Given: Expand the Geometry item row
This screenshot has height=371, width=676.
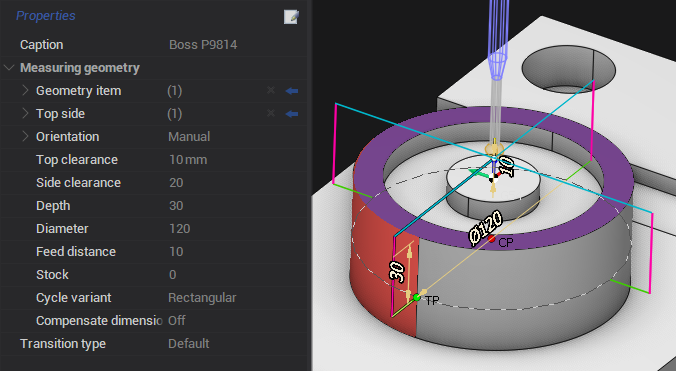Looking at the screenshot, I should (x=25, y=90).
